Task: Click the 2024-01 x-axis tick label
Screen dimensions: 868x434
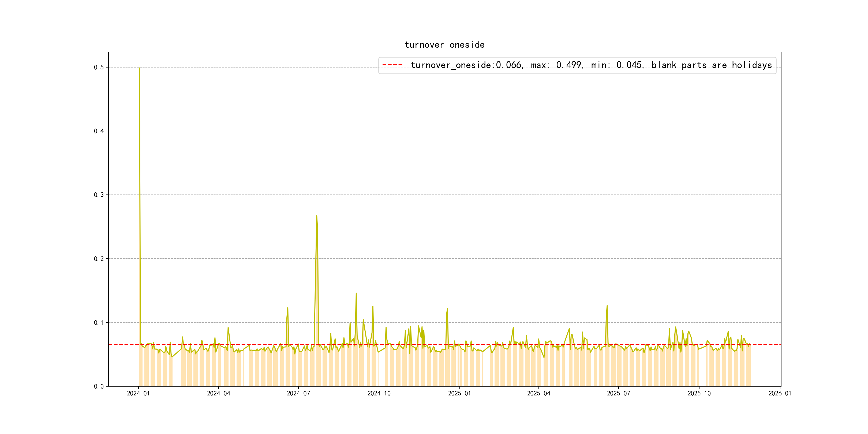Action: point(138,394)
